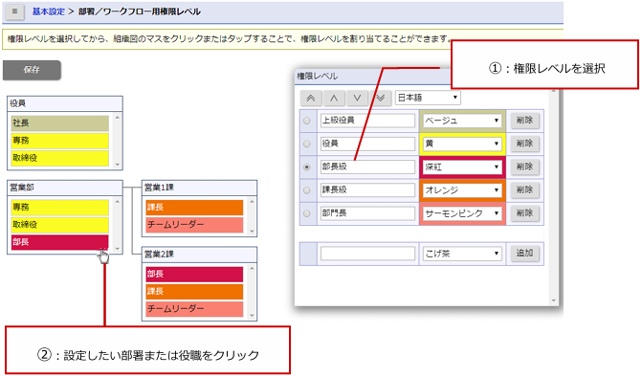Open the サーモンピンク color dropdown
The height and width of the screenshot is (376, 640).
(462, 214)
